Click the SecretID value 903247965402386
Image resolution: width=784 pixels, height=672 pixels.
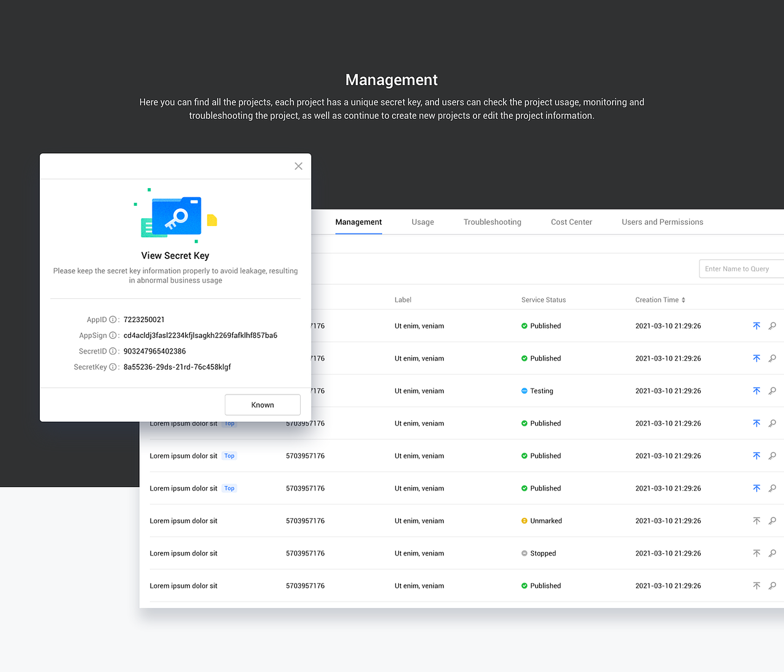tap(154, 352)
